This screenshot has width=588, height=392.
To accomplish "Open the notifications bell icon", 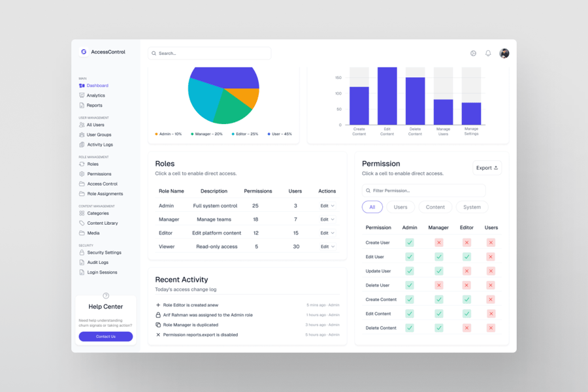I will (488, 54).
